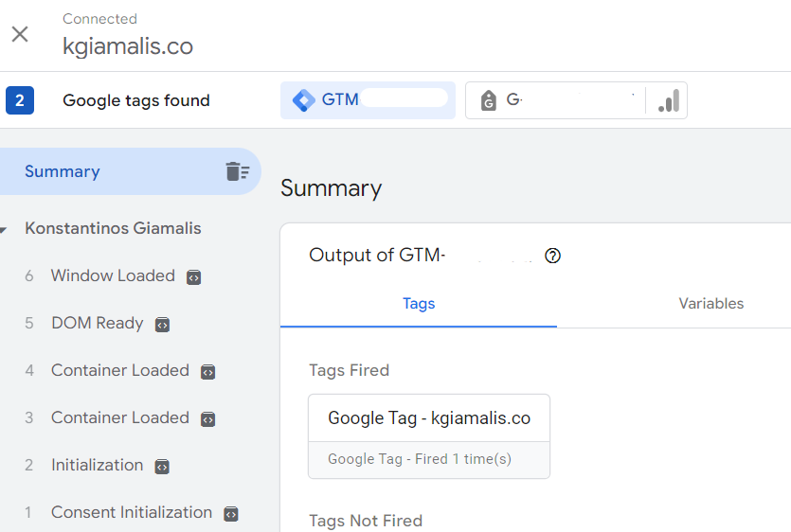Click the help icon beside Output of GTM
Image resolution: width=791 pixels, height=532 pixels.
[x=552, y=256]
